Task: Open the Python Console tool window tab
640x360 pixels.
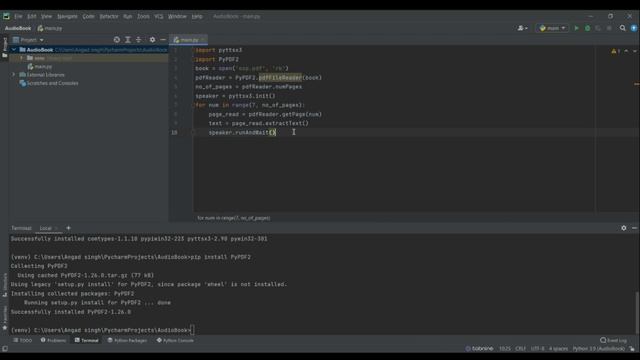Action: (175, 340)
